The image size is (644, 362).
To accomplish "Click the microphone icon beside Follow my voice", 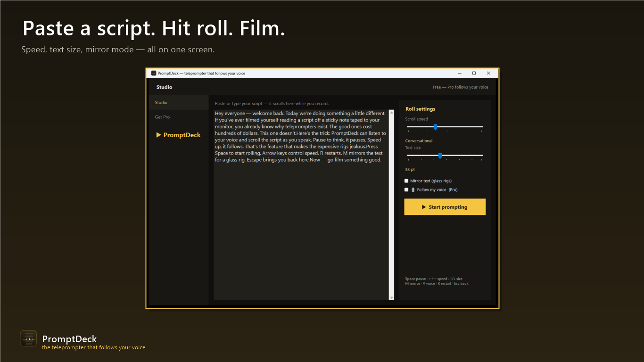I will (413, 190).
